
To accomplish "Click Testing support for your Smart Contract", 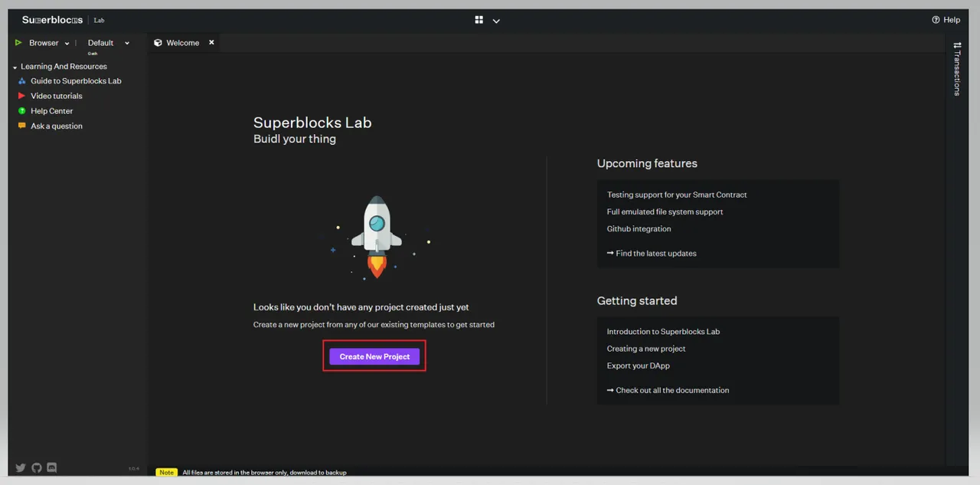I will tap(677, 195).
